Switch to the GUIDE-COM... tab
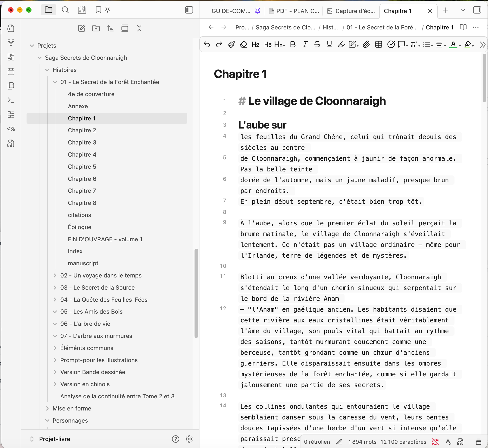Image resolution: width=488 pixels, height=448 pixels. point(231,11)
